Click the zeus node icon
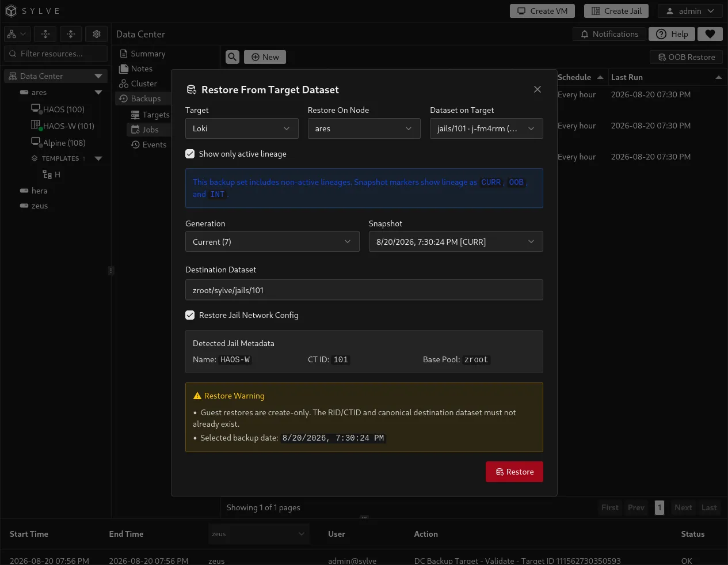The image size is (728, 565). 24,206
